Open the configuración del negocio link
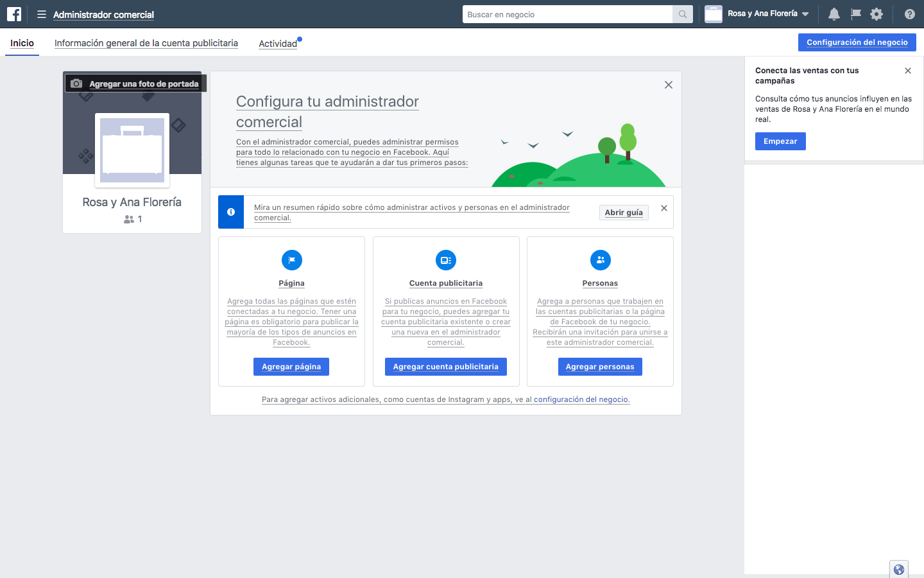This screenshot has width=924, height=578. [582, 399]
